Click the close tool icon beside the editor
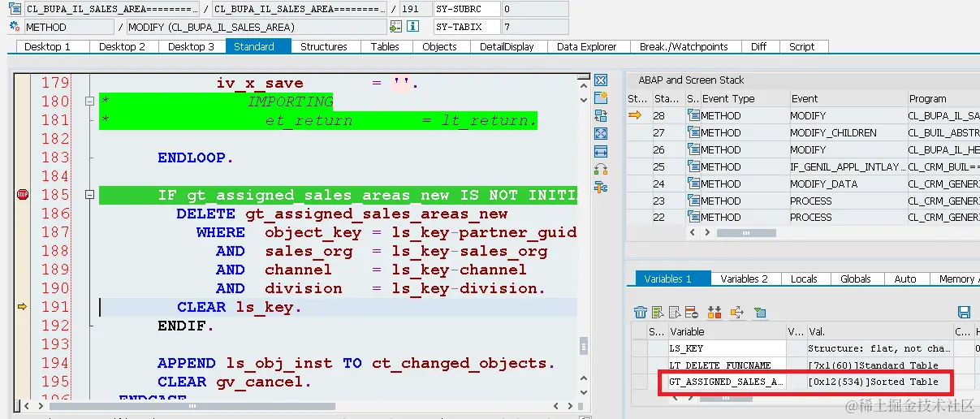The image size is (980, 419). (x=601, y=80)
